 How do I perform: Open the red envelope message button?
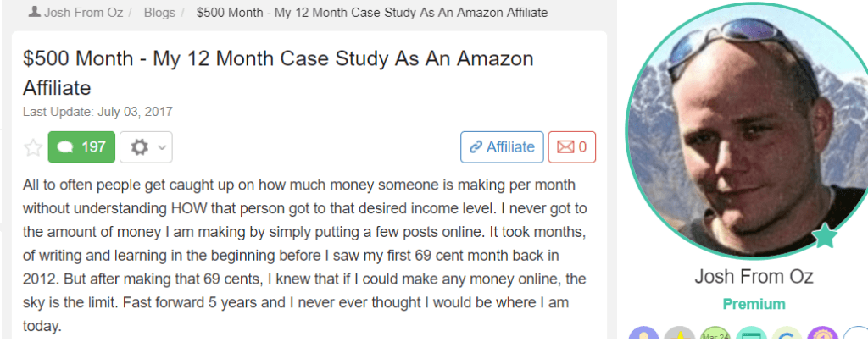[571, 146]
